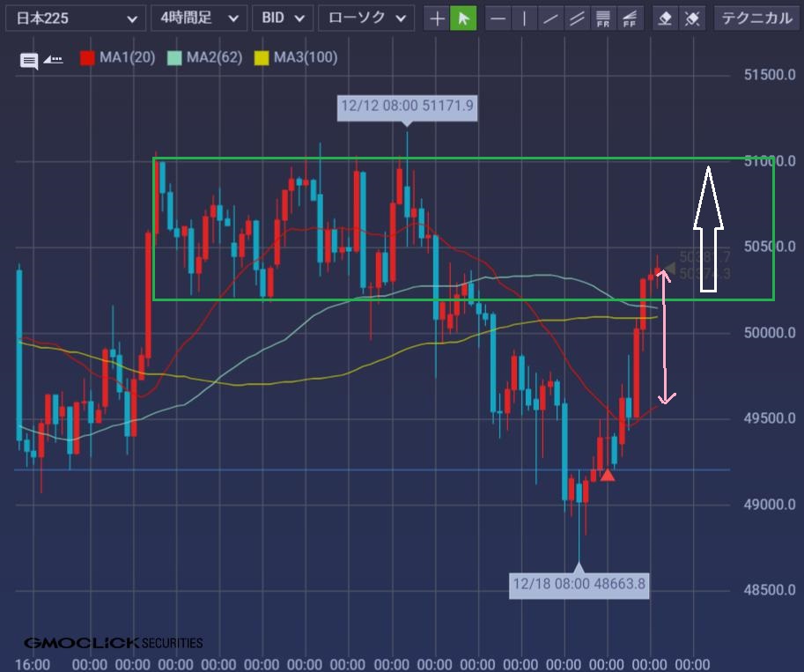Select the horizontal line drawing tool
The width and height of the screenshot is (804, 672).
[498, 18]
